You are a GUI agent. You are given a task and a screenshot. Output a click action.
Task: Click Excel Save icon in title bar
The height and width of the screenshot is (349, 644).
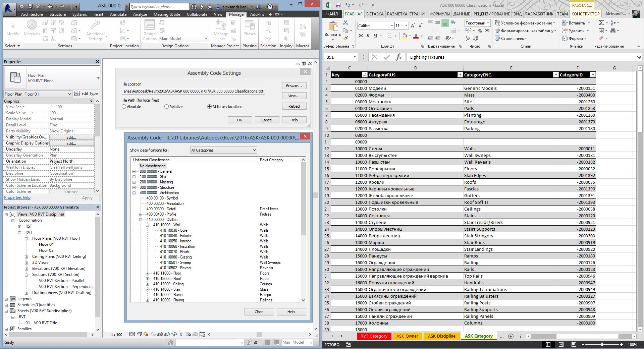click(x=338, y=5)
